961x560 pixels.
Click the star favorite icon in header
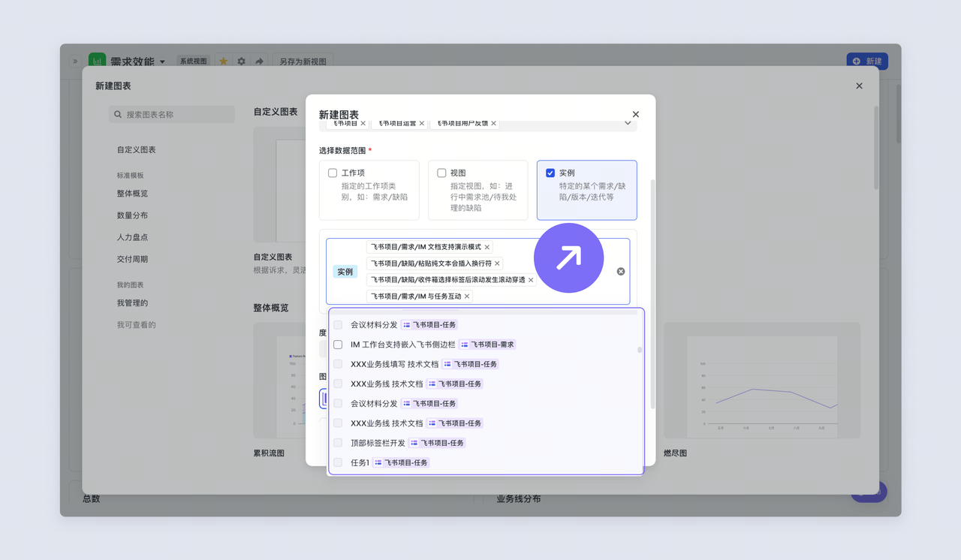223,61
